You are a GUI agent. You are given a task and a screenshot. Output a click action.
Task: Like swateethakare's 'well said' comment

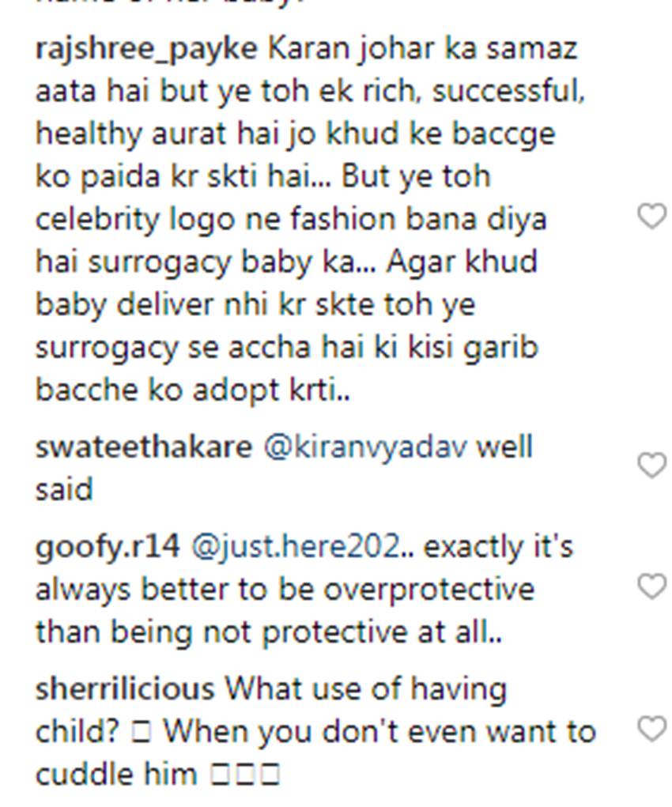tap(652, 466)
